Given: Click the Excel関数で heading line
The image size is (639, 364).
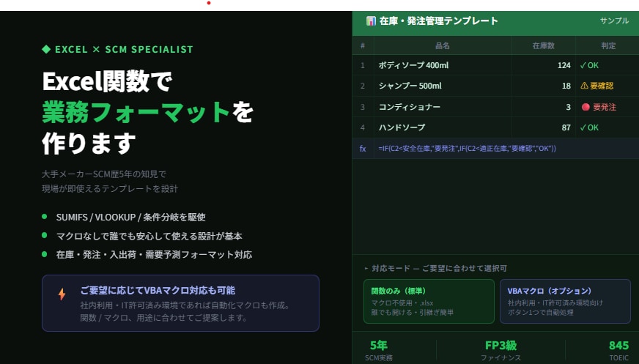Looking at the screenshot, I should pos(108,81).
